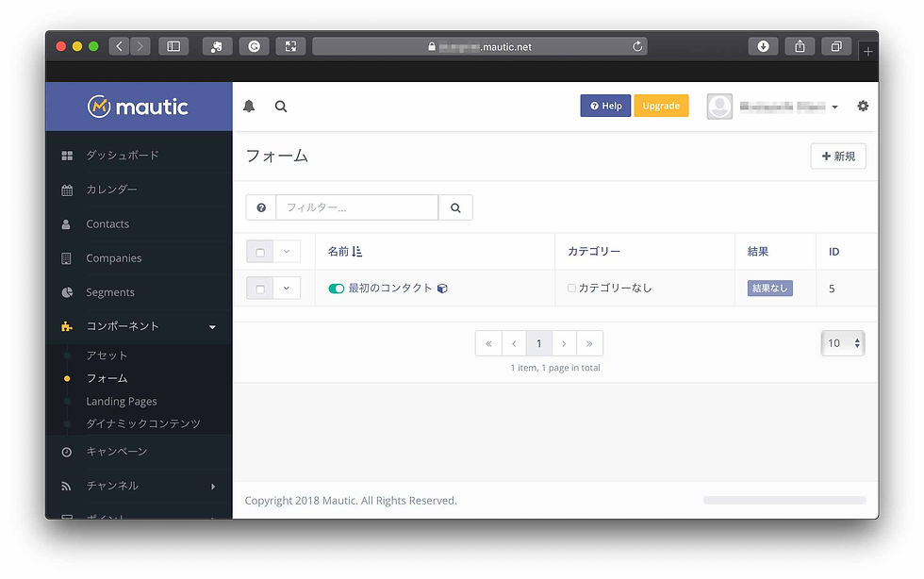Screen dimensions: 924x579
Task: Click カテゴリーなし category cell
Action: [x=615, y=288]
